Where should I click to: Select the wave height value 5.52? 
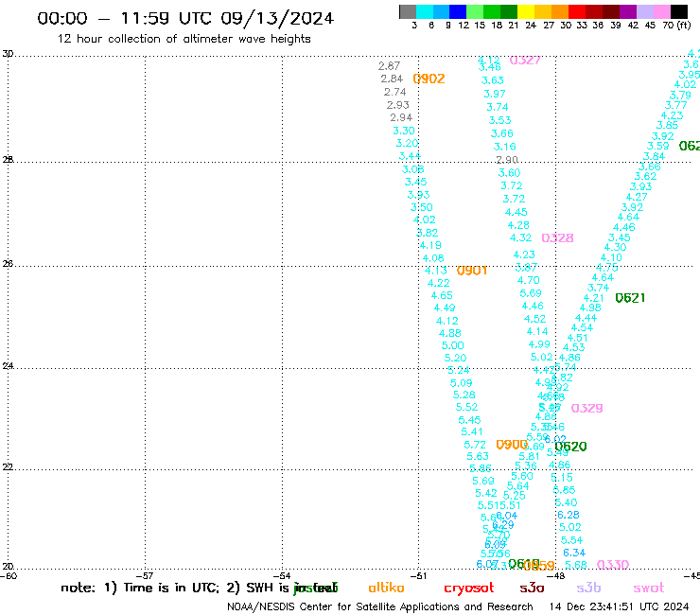[x=466, y=408]
